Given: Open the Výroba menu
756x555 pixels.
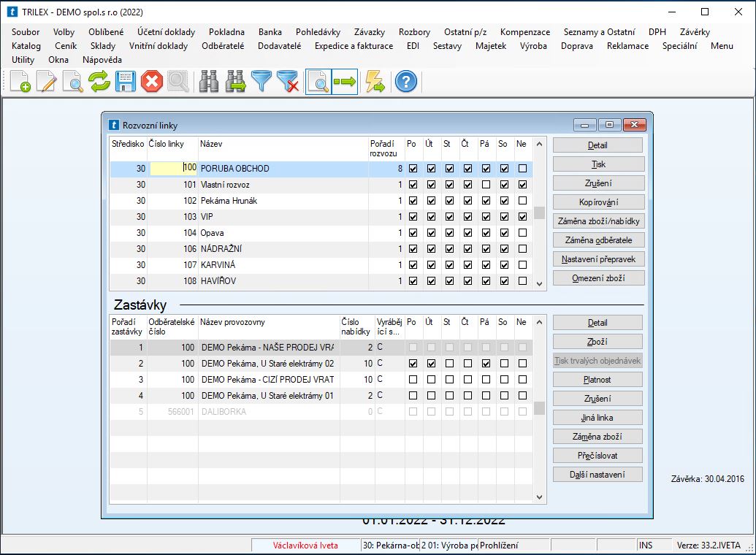Looking at the screenshot, I should 533,46.
